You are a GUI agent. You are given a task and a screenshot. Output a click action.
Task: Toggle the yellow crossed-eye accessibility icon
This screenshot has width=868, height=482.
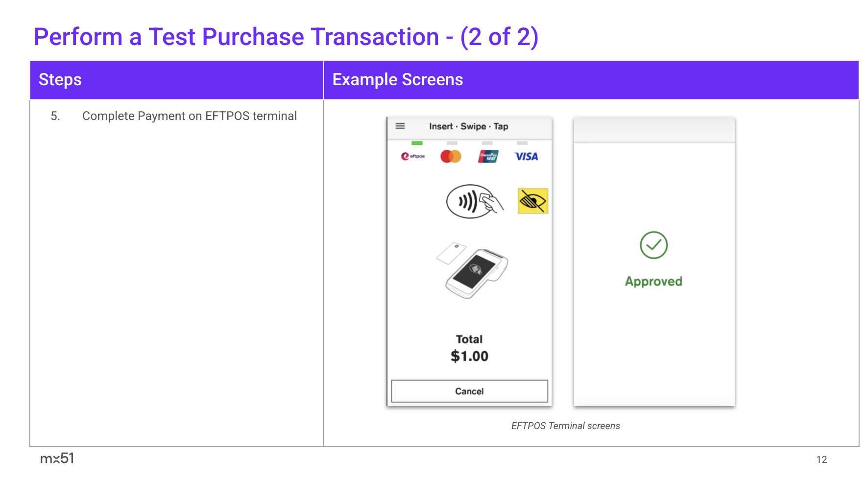(532, 201)
